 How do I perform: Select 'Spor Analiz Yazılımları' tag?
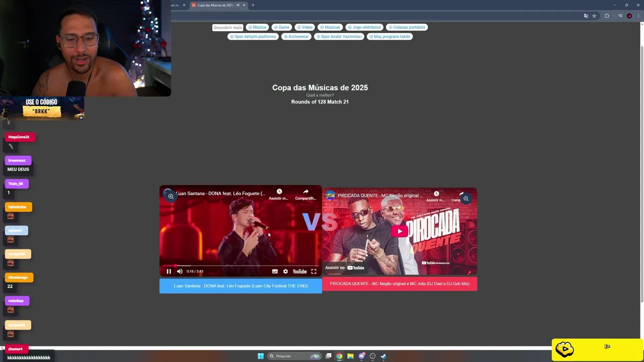click(x=339, y=37)
